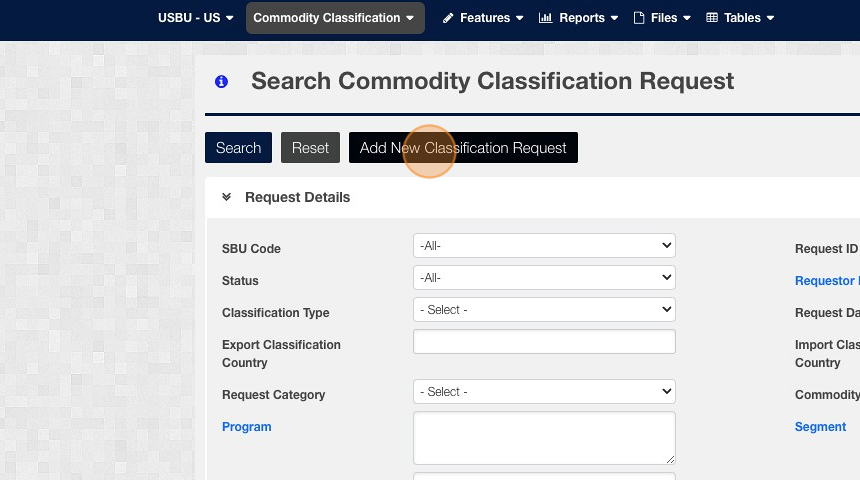Open the Program lookup link

(x=246, y=427)
